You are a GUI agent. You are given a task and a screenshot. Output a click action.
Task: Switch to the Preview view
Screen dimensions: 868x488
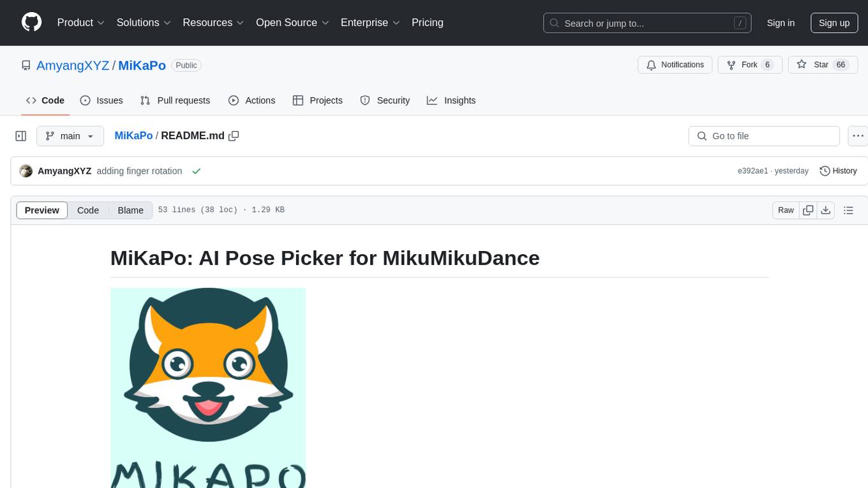click(42, 210)
